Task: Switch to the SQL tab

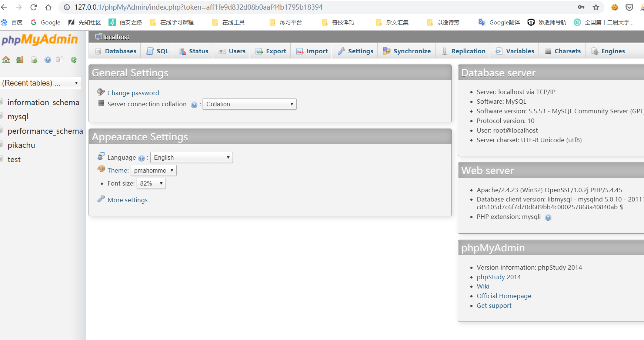Action: pos(157,51)
